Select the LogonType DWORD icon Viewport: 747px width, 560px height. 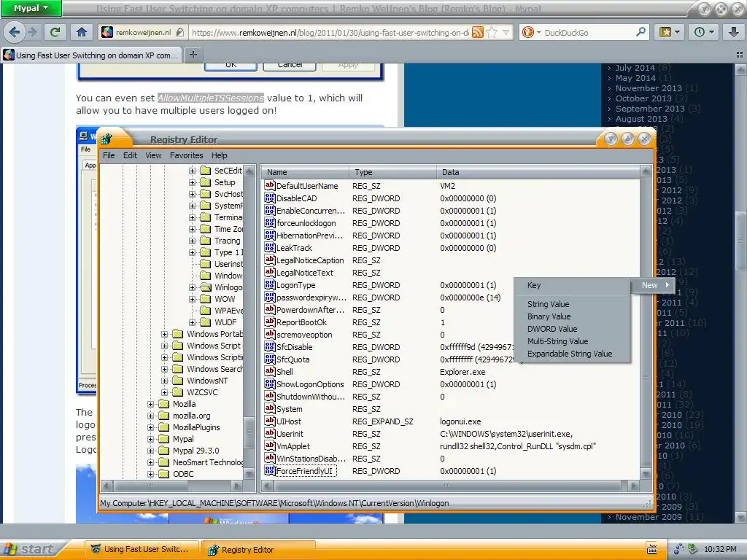(x=270, y=284)
